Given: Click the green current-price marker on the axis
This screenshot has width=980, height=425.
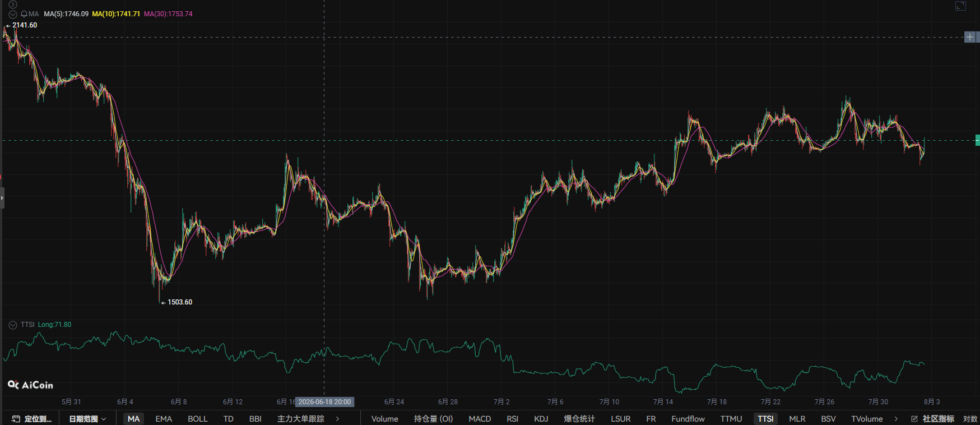Looking at the screenshot, I should (x=977, y=140).
